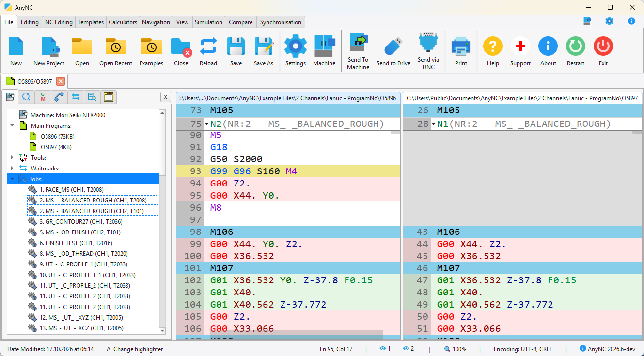
Task: Collapse the Jobs tree node
Action: (x=12, y=179)
